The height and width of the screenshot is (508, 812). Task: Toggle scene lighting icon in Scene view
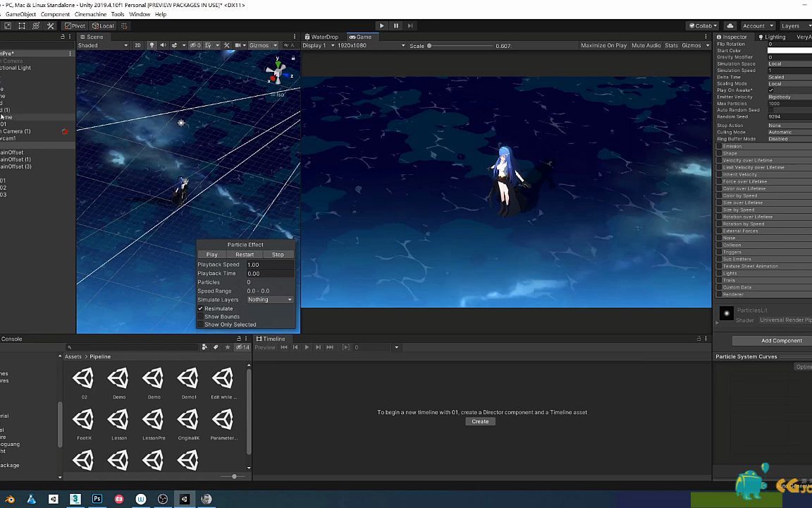[x=153, y=45]
